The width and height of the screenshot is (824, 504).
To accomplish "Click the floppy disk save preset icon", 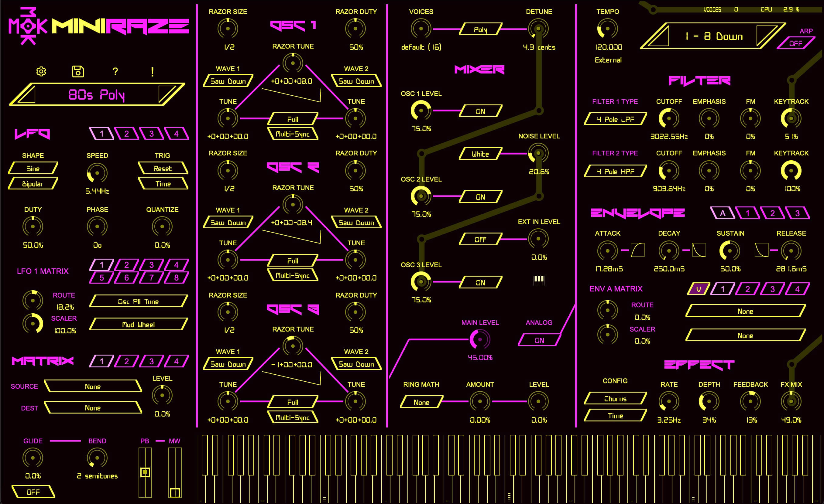I will coord(78,71).
